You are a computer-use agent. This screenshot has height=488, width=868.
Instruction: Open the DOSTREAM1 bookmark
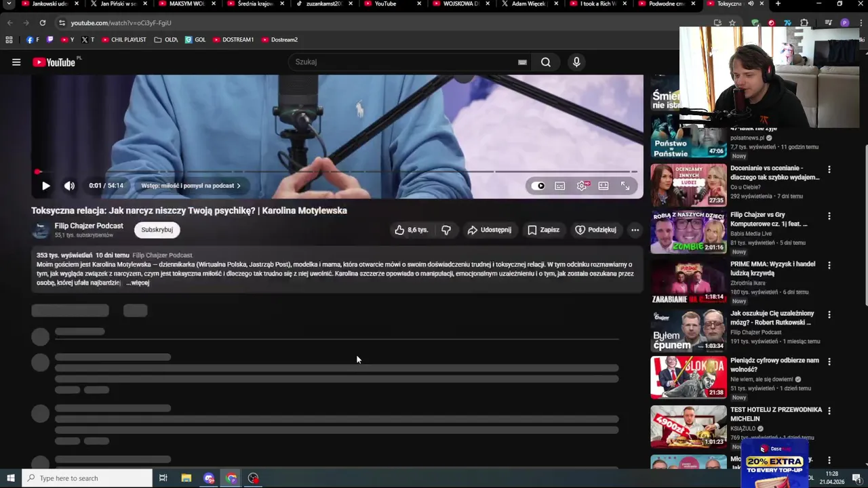tap(233, 39)
